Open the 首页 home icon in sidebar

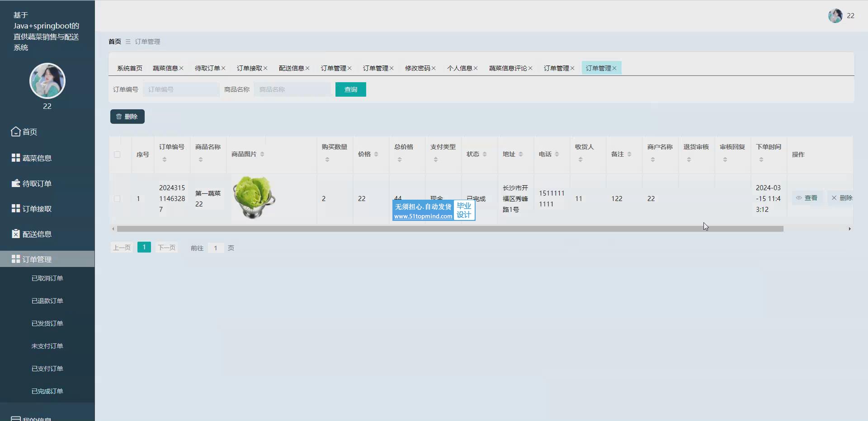pos(16,131)
